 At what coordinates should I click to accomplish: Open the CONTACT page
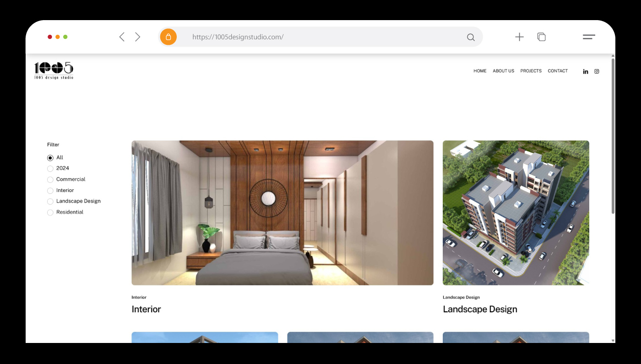pos(558,71)
